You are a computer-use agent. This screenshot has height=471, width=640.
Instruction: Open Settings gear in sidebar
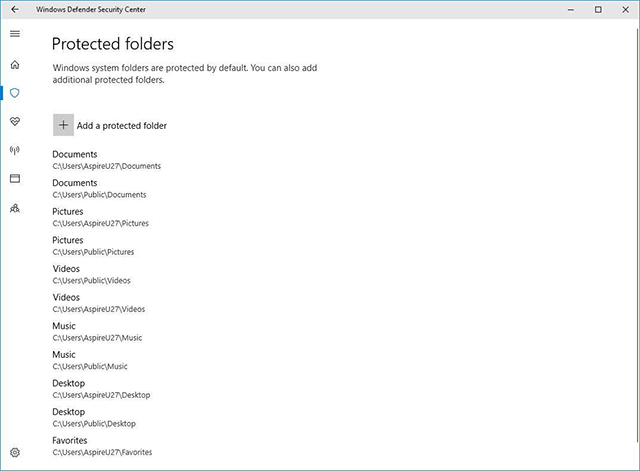tap(15, 452)
